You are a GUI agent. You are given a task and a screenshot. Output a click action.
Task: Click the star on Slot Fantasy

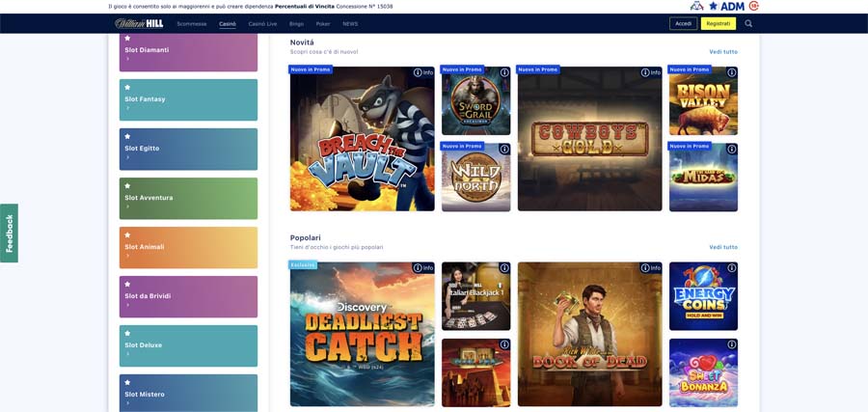pyautogui.click(x=127, y=88)
